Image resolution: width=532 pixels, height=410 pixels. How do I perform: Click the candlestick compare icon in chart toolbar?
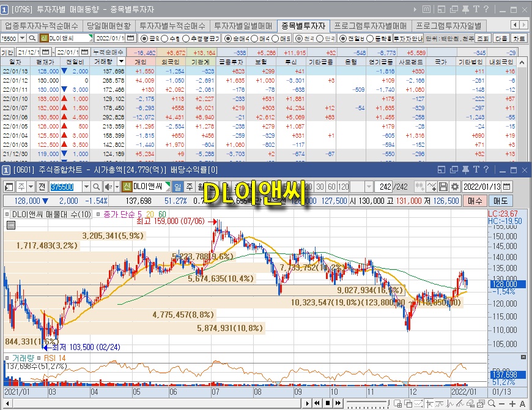point(419,187)
